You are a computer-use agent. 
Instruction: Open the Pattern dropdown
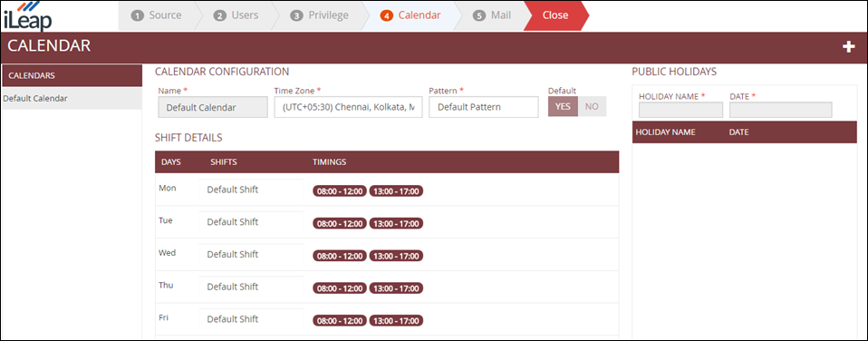point(483,108)
